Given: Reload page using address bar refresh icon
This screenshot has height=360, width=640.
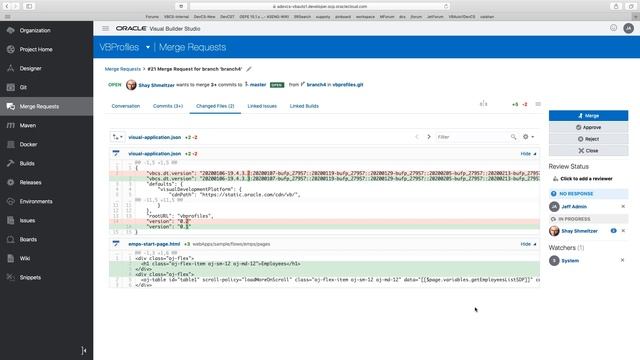Looking at the screenshot, I should click(446, 6).
